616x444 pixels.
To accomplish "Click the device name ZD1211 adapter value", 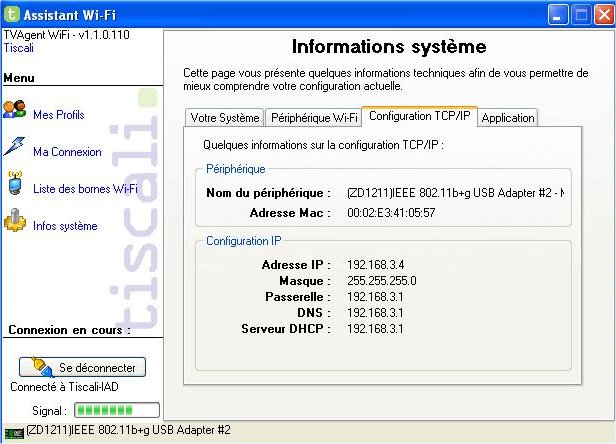I will click(x=456, y=193).
